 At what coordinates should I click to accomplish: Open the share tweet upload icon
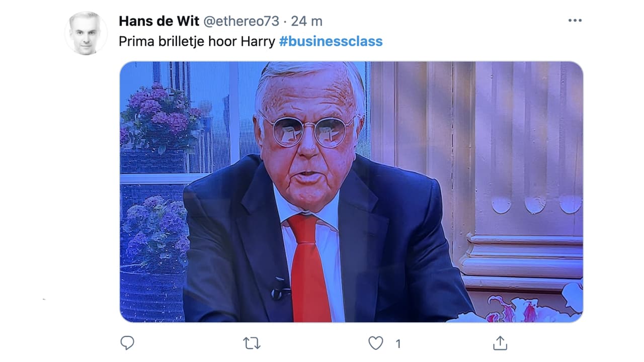coord(500,343)
